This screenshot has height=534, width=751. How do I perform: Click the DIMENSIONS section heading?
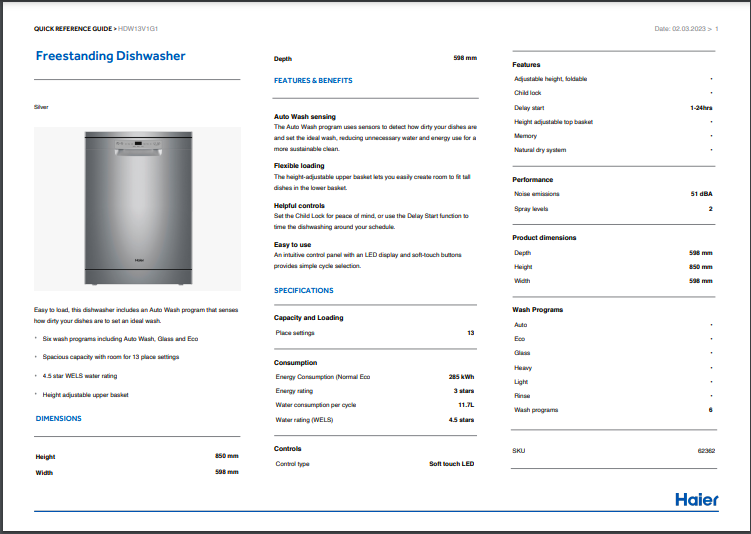[59, 418]
